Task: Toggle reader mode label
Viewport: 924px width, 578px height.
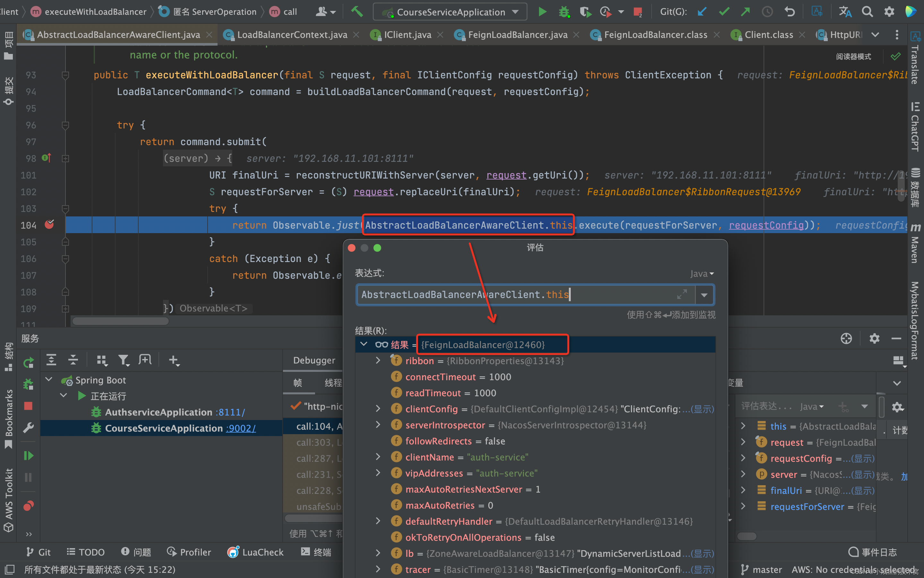Action: (853, 57)
